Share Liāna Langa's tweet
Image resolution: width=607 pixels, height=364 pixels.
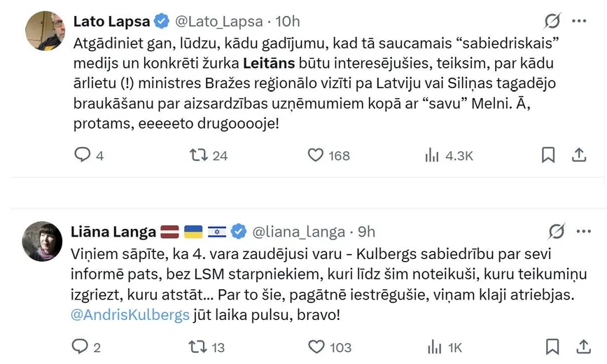tap(583, 346)
